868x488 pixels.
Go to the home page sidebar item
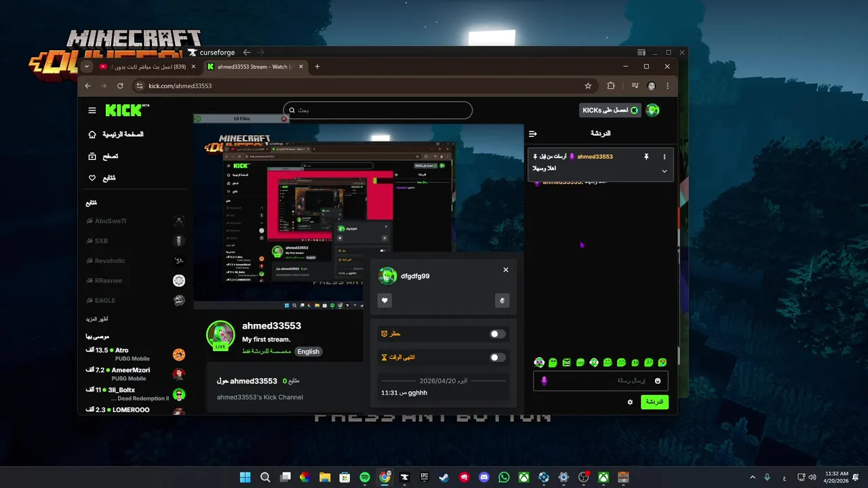pyautogui.click(x=116, y=134)
